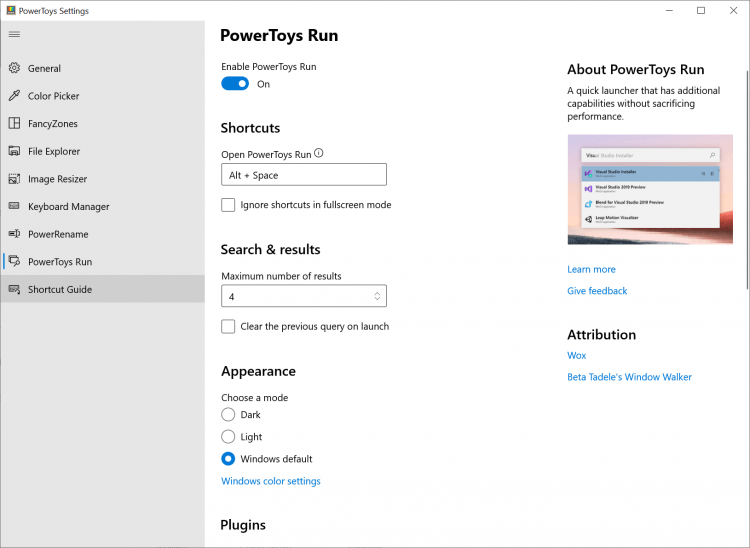Turn off the Enable PowerToys Run toggle

tap(235, 84)
